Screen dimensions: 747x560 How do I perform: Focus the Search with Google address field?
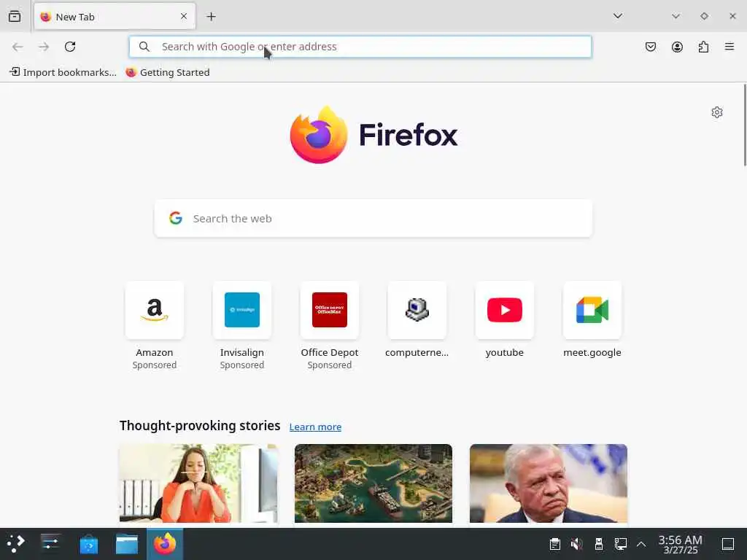tap(360, 47)
